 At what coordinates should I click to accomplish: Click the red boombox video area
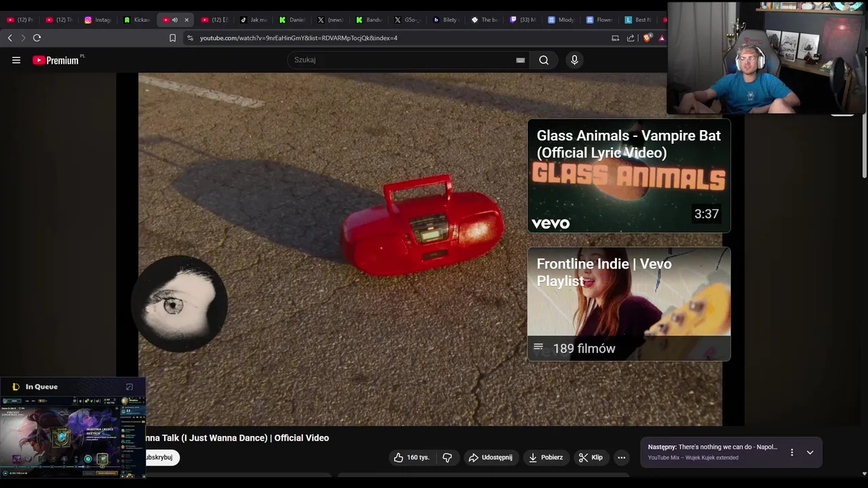click(x=422, y=225)
